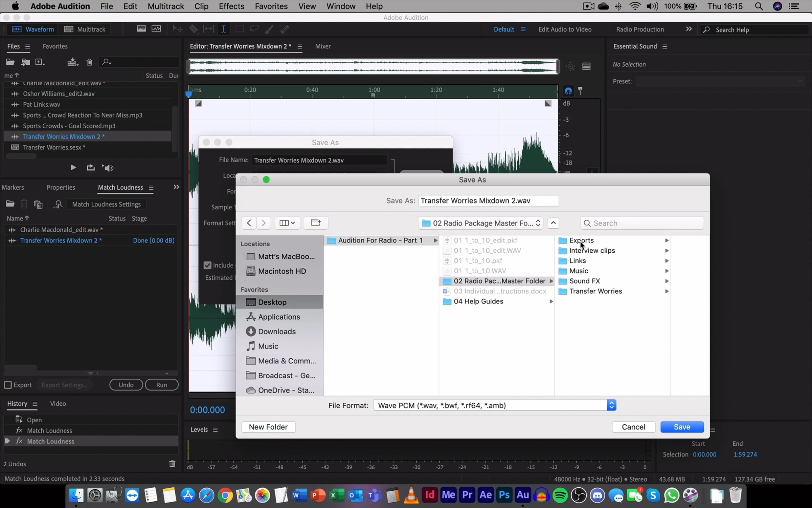Image resolution: width=812 pixels, height=508 pixels.
Task: Enable the Export checkbox
Action: (x=8, y=385)
